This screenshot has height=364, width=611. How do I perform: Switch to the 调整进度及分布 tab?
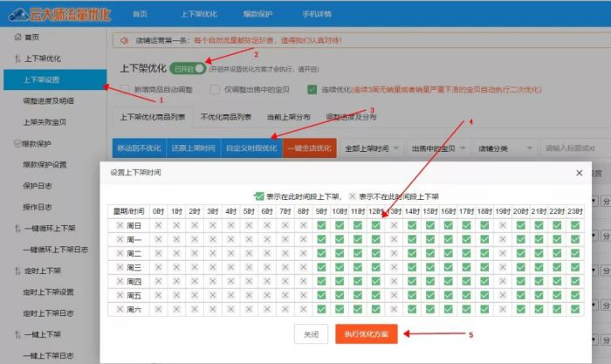[x=351, y=117]
